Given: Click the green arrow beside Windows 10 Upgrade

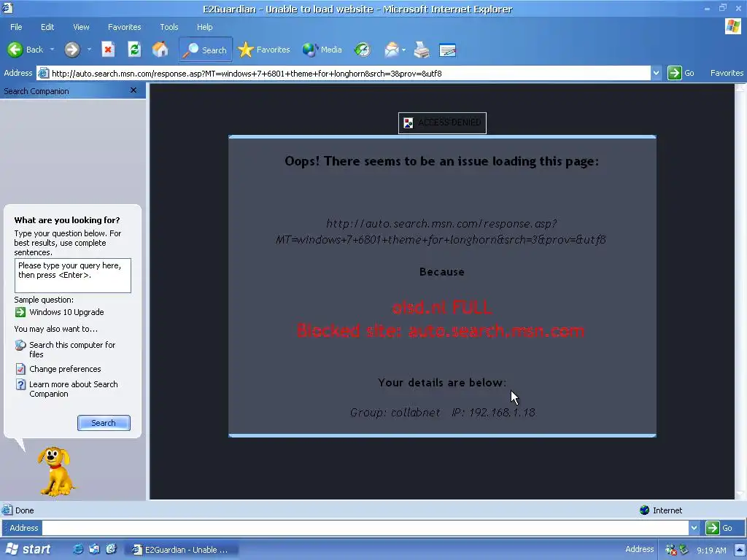Looking at the screenshot, I should click(x=20, y=312).
